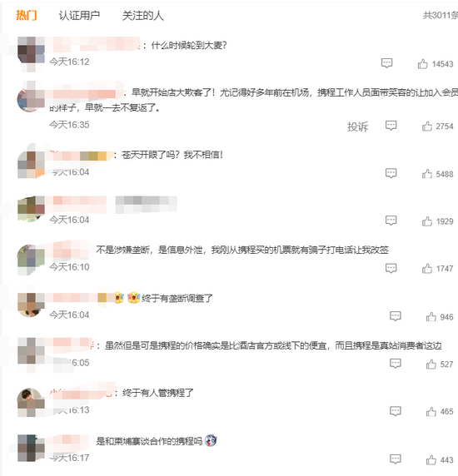The height and width of the screenshot is (476, 458).
Task: Switch to the 认证用户 tab
Action: [x=79, y=16]
